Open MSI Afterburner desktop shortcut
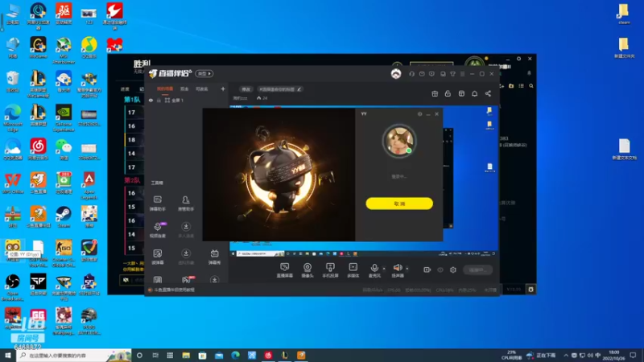Screen dimensions: 644x362 (x=64, y=51)
